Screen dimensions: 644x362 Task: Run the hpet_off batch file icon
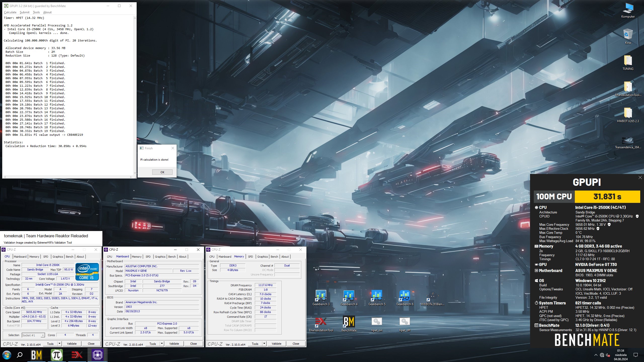click(405, 324)
